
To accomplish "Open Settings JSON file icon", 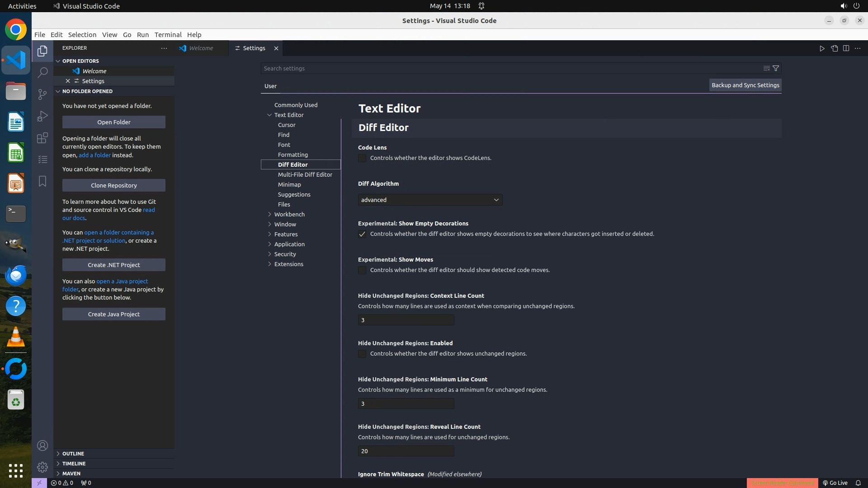I will [x=834, y=48].
